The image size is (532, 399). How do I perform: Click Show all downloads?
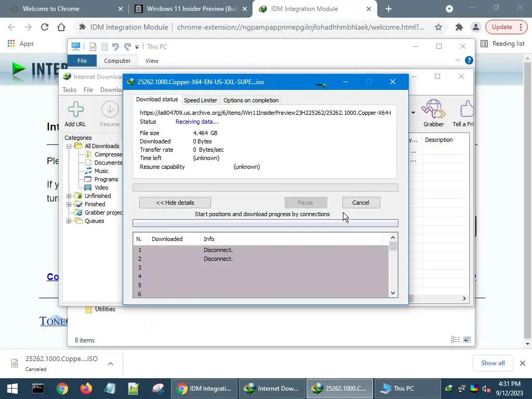[x=493, y=363]
